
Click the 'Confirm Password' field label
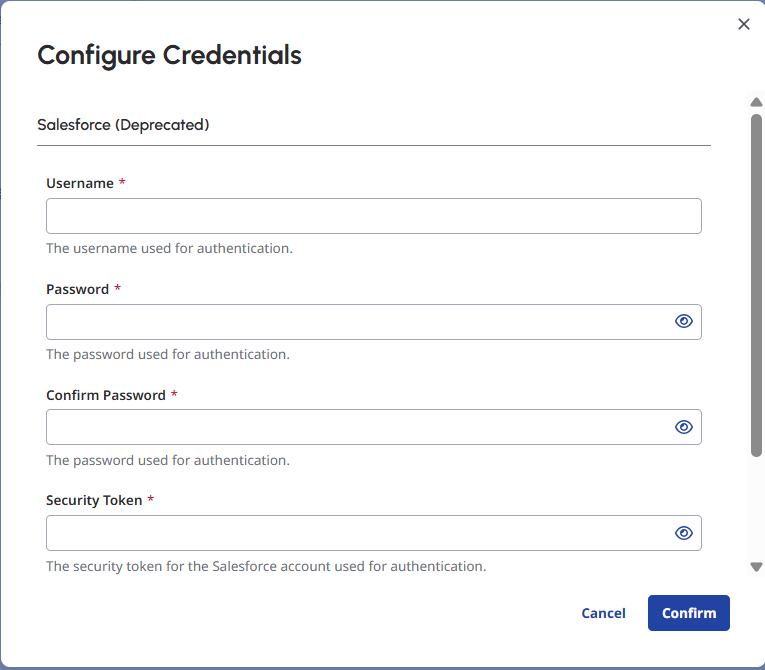(x=106, y=395)
